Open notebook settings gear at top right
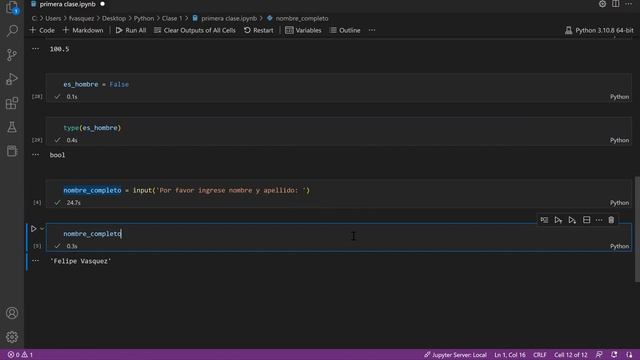Viewport: 640px width, 360px height. pos(602,4)
